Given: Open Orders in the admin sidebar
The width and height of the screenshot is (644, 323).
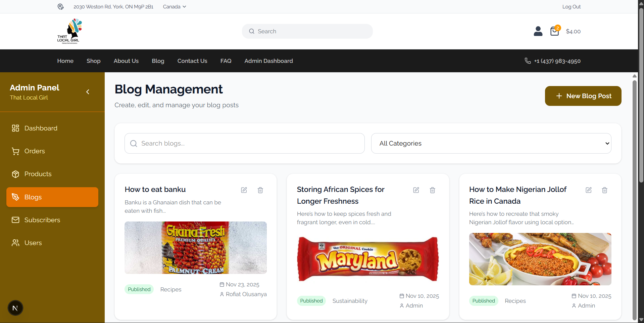Looking at the screenshot, I should pyautogui.click(x=35, y=151).
